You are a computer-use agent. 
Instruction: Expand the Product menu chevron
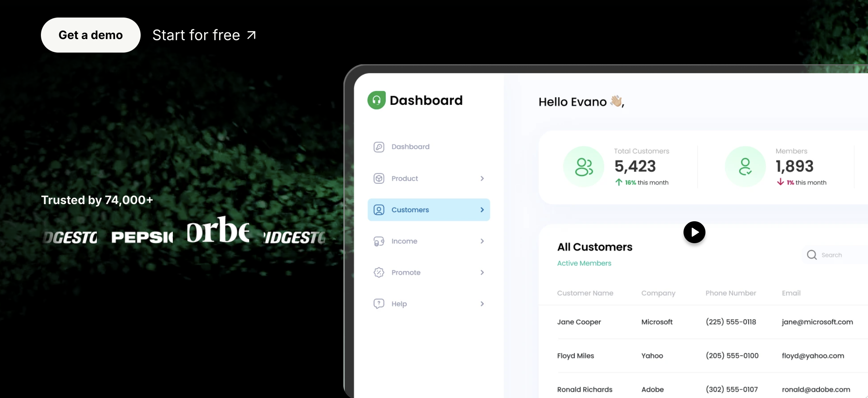click(x=482, y=178)
